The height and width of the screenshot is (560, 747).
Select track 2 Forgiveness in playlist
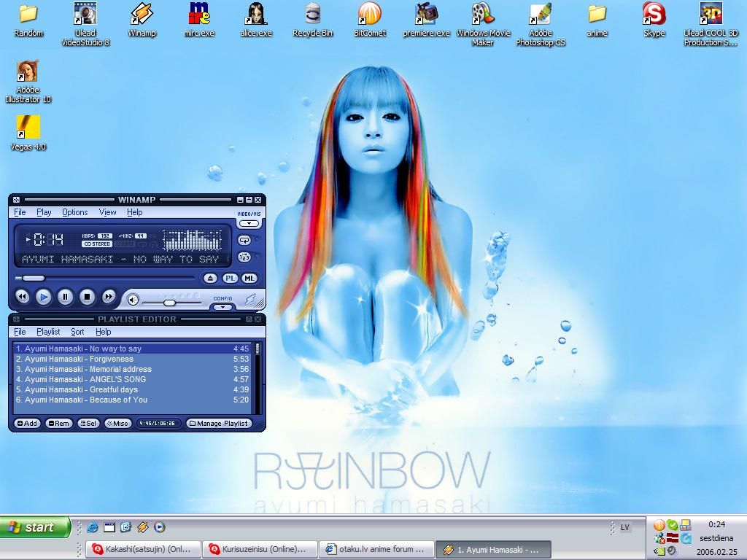coord(132,359)
